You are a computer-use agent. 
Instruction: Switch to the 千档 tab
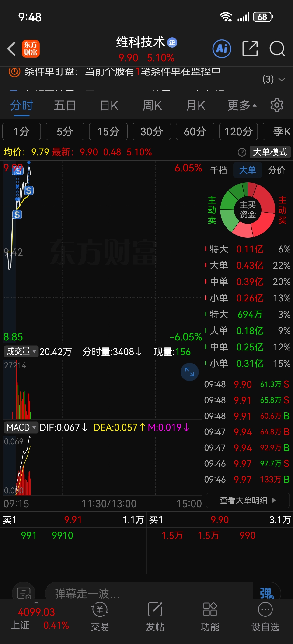coord(219,170)
